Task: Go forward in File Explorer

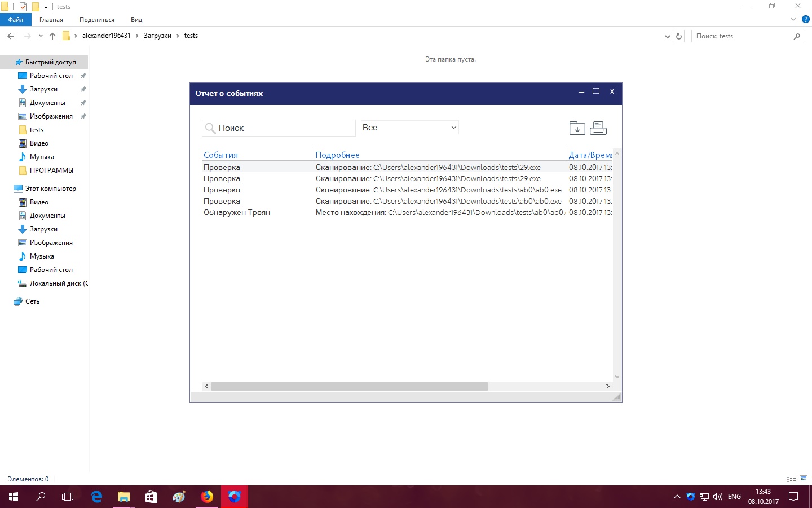Action: (27, 36)
